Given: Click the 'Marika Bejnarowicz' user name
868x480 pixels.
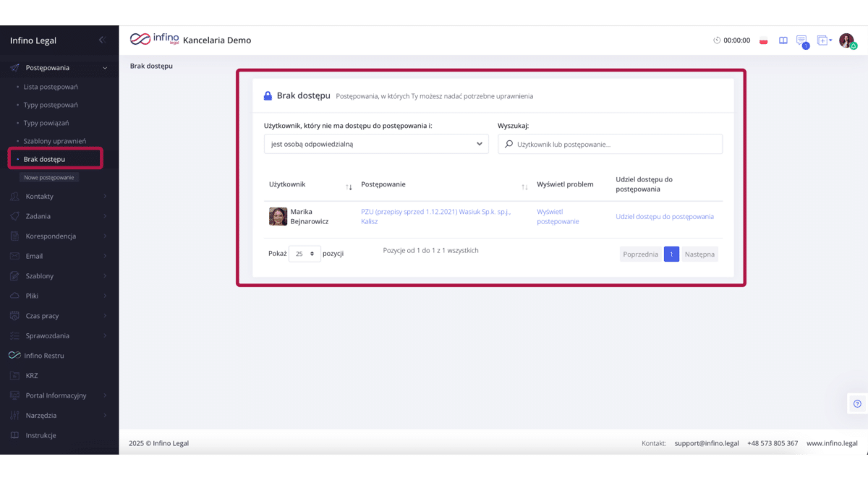Looking at the screenshot, I should coord(310,217).
